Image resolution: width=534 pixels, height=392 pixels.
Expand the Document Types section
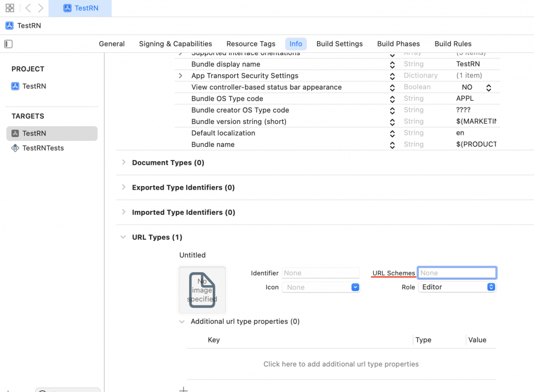[124, 163]
